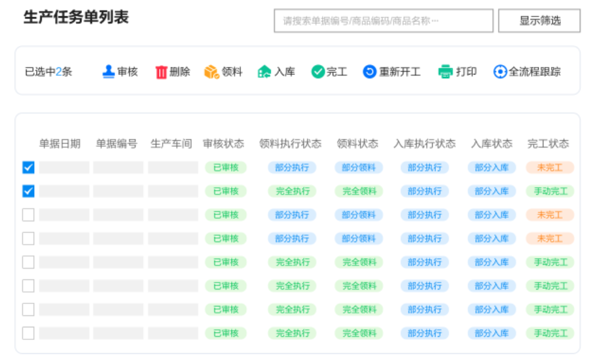
Task: Check the seventh row's checkbox
Action: (28, 310)
